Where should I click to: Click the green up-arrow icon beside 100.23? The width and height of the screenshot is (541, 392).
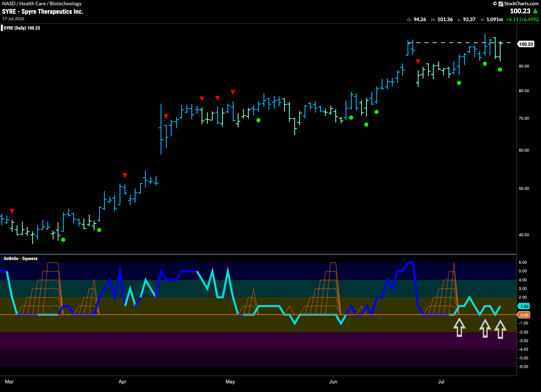click(x=535, y=11)
